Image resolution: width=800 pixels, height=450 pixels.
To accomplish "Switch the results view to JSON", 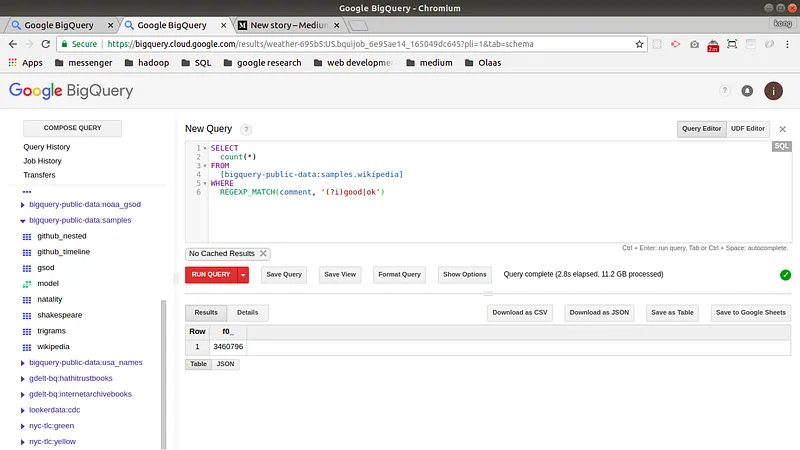I will (226, 364).
